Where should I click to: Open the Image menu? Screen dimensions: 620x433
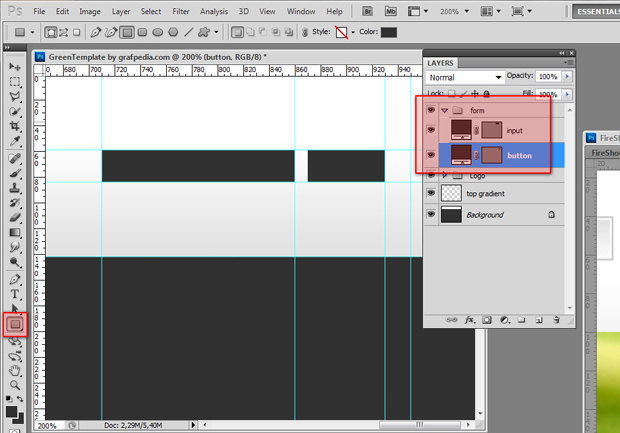click(90, 11)
